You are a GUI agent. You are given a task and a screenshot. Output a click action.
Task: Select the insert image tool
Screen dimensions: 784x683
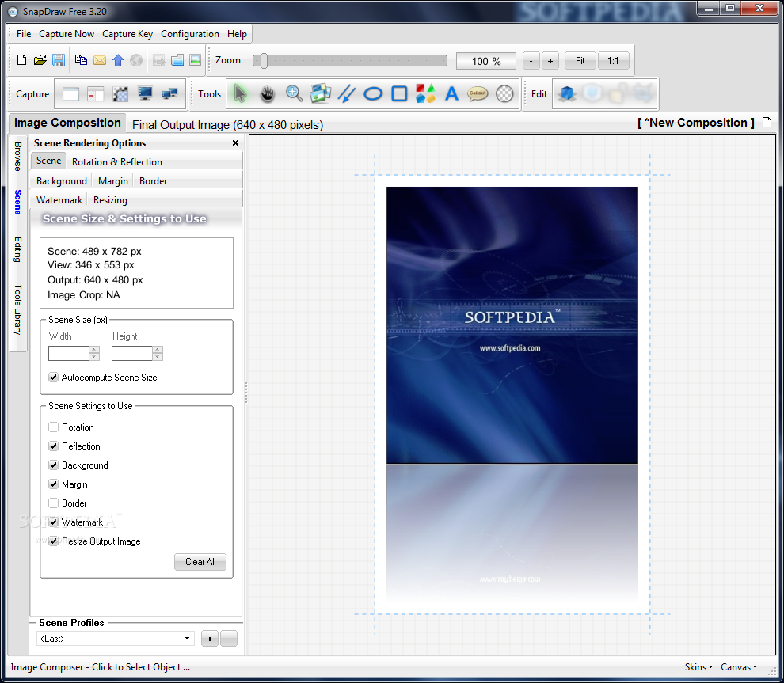tap(320, 93)
